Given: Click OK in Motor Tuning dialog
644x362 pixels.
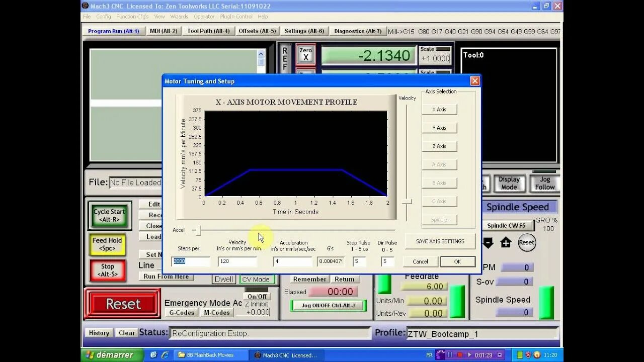Looking at the screenshot, I should click(457, 261).
